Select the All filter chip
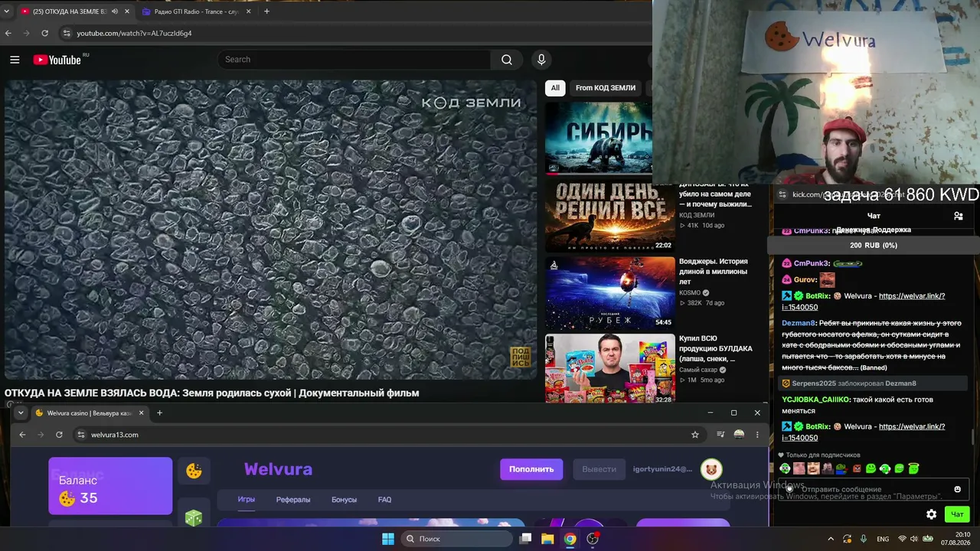Screen dimensions: 980x551 point(555,88)
